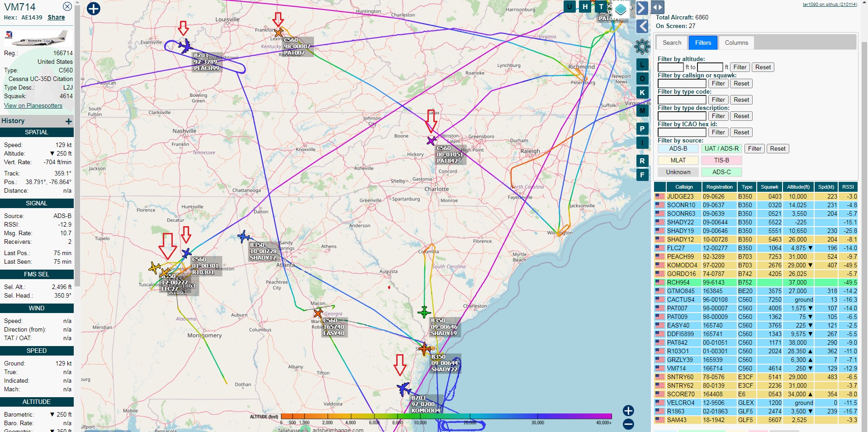Screen dimensions: 868x432
Task: Select the green SHADY19 aircraft icon
Action: tap(424, 312)
